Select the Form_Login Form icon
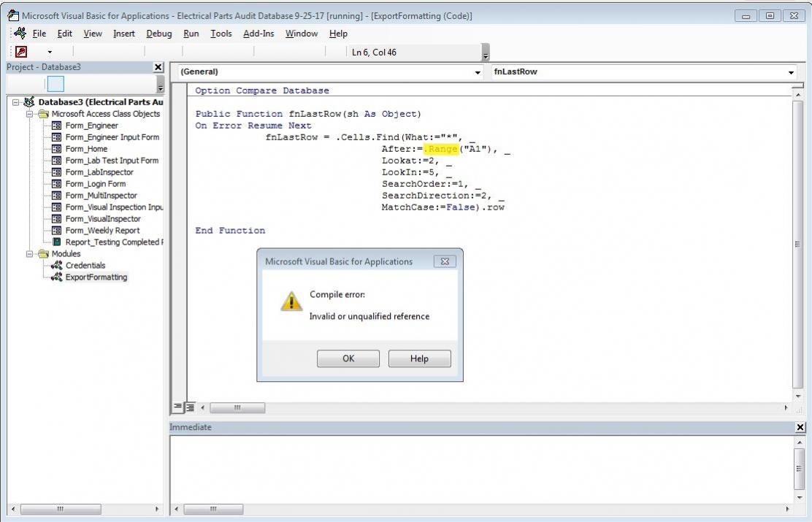 point(57,184)
